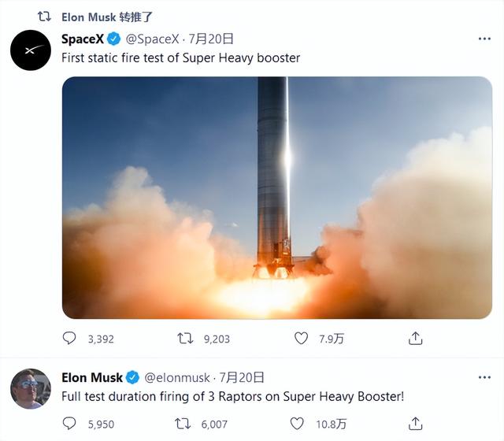Share the SpaceX tweet
This screenshot has height=441, width=504.
(x=415, y=339)
